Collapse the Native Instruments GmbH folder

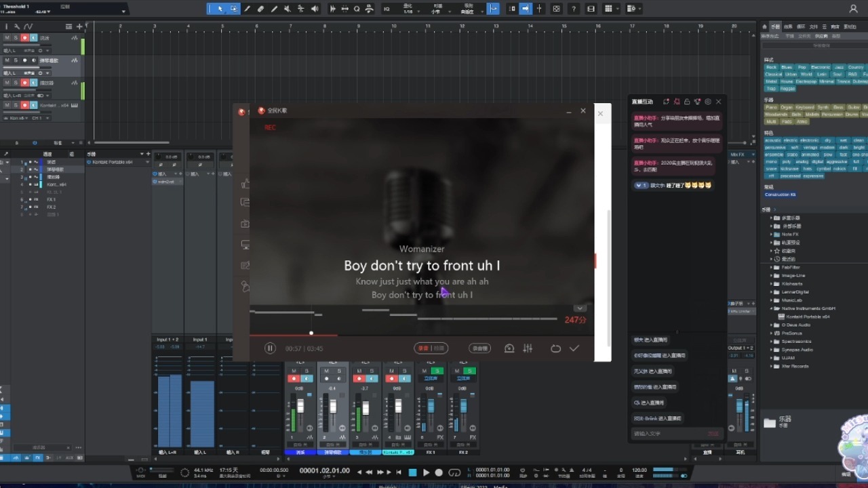point(772,308)
